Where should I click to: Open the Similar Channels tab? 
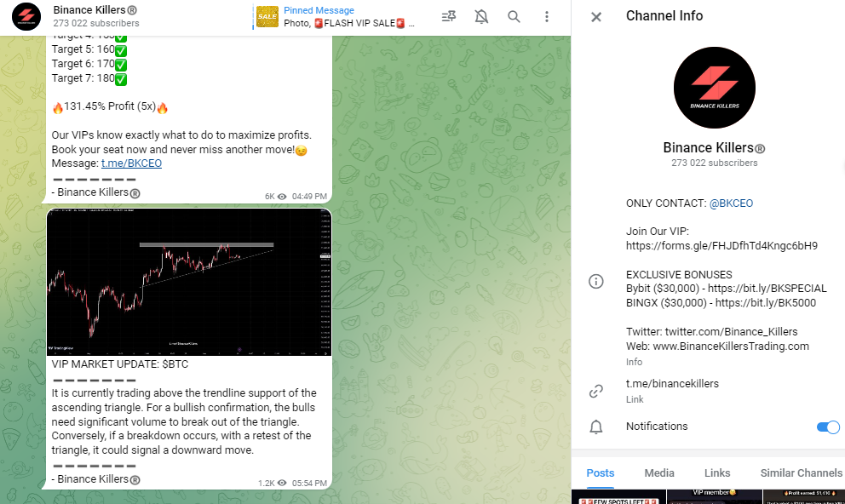click(801, 473)
